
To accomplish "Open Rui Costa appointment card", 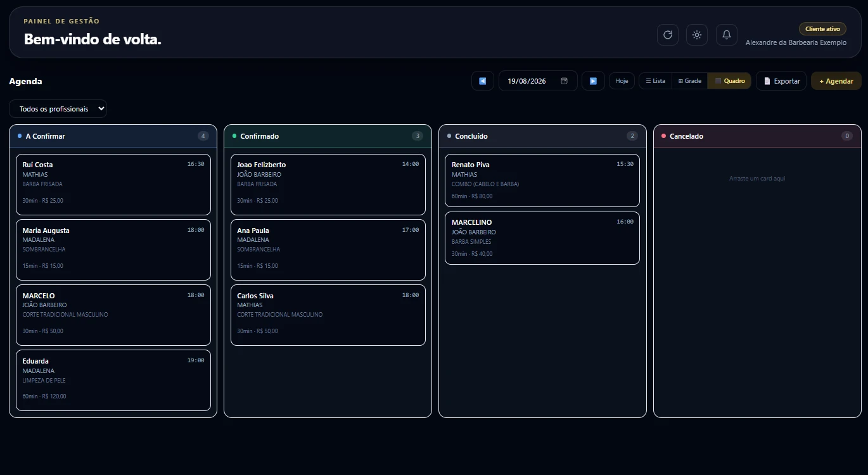I will (113, 184).
